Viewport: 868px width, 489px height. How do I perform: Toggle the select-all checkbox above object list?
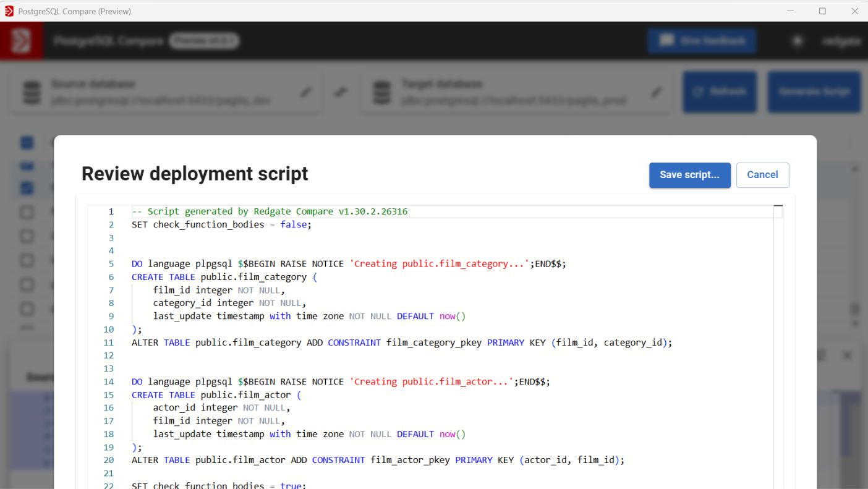pyautogui.click(x=27, y=143)
